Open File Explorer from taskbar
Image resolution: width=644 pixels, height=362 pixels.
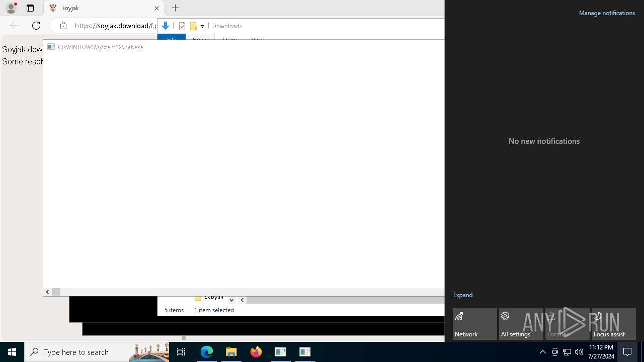tap(231, 352)
